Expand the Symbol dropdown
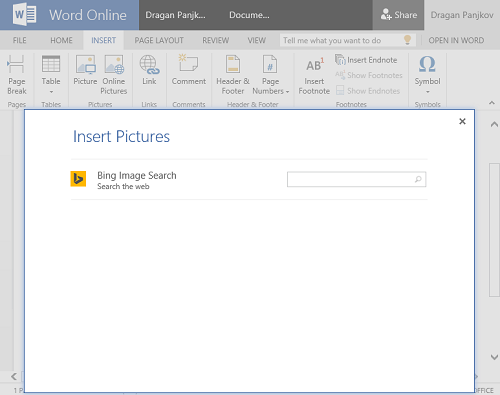The width and height of the screenshot is (500, 395). pos(428,92)
